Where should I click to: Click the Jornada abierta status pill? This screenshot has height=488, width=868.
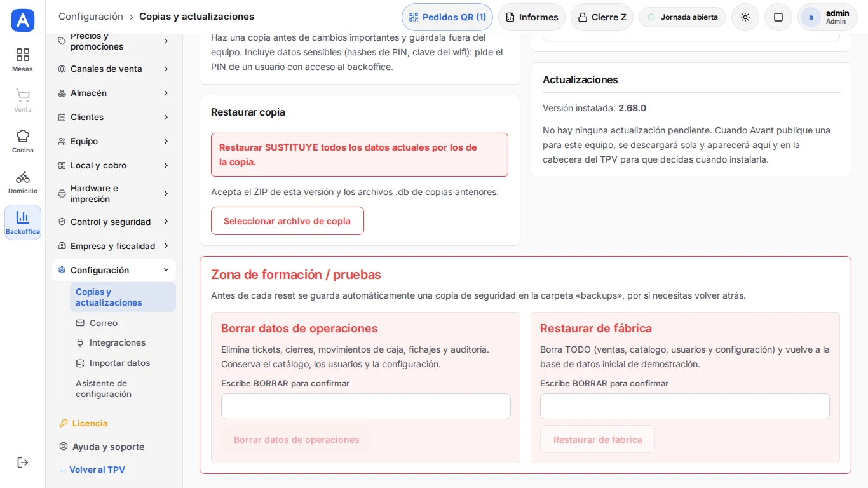(682, 17)
